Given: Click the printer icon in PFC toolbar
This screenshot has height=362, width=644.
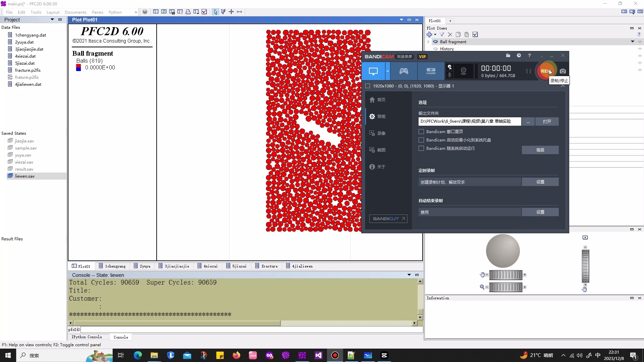Looking at the screenshot, I should (188, 12).
